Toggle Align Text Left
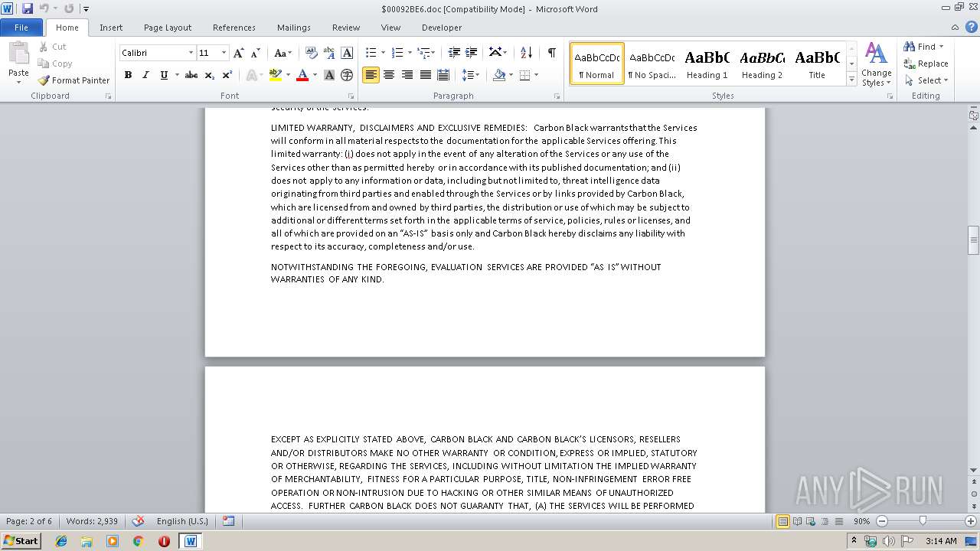Screen dimensions: 980x551 (x=371, y=75)
